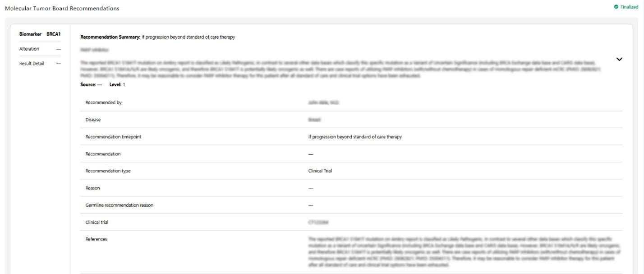
Task: Select the Disease row label
Action: click(x=93, y=120)
